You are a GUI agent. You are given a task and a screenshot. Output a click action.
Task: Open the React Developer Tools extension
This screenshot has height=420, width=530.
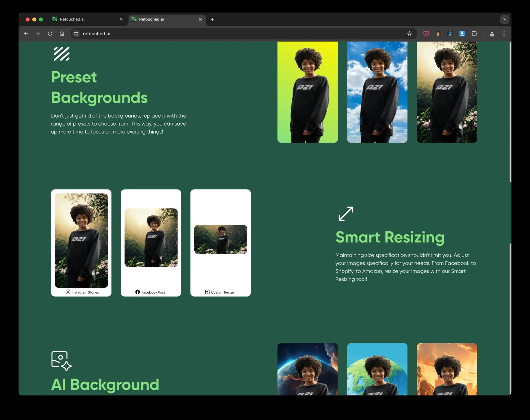click(450, 34)
